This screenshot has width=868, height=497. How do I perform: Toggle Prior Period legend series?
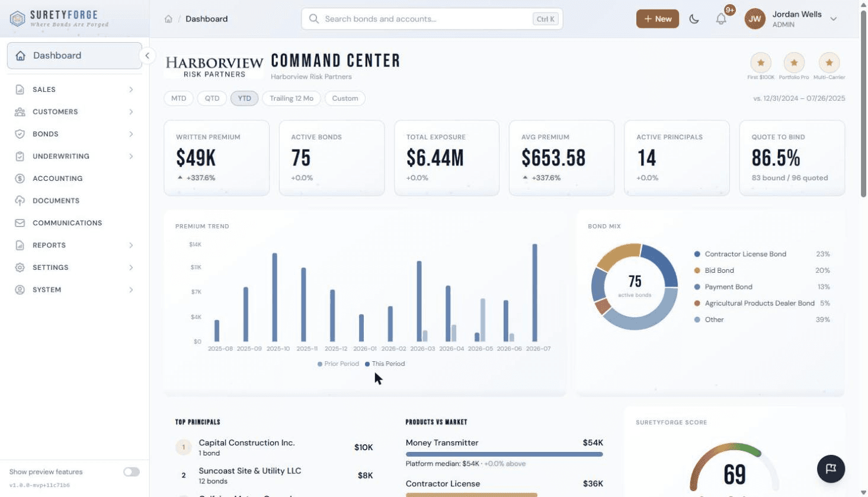point(338,364)
